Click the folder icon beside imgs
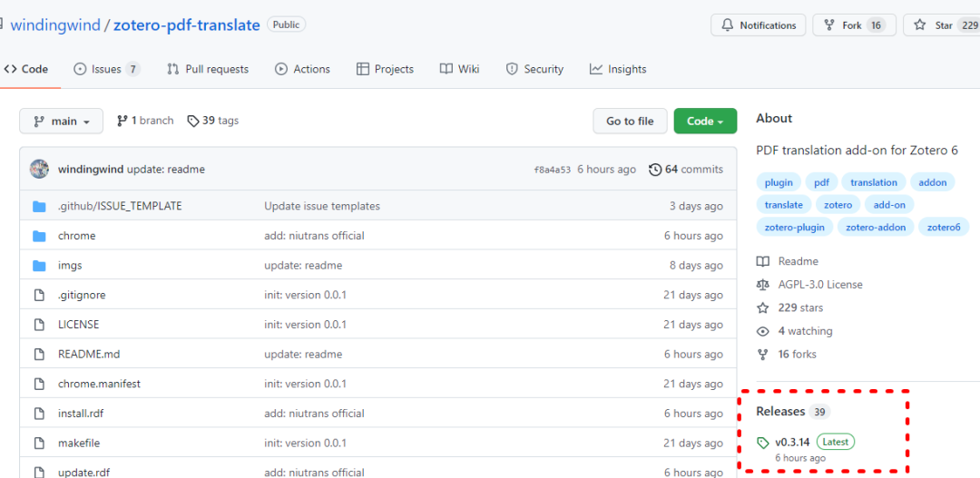 pyautogui.click(x=39, y=265)
